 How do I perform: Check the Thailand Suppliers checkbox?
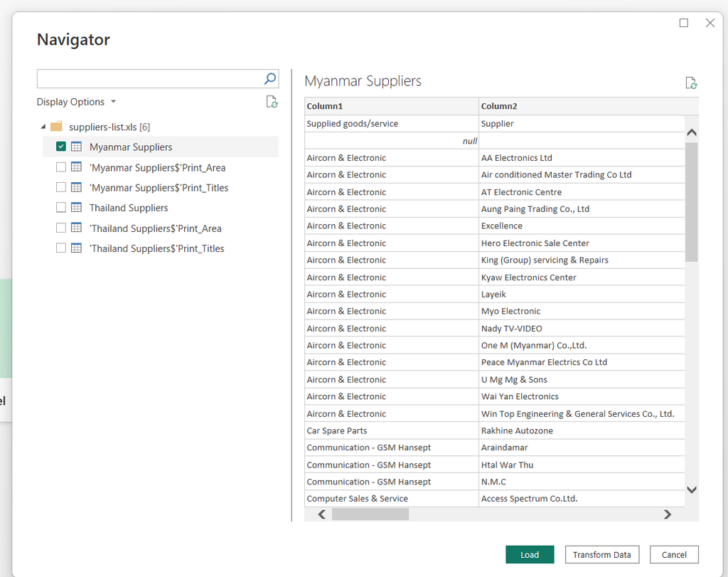click(61, 208)
